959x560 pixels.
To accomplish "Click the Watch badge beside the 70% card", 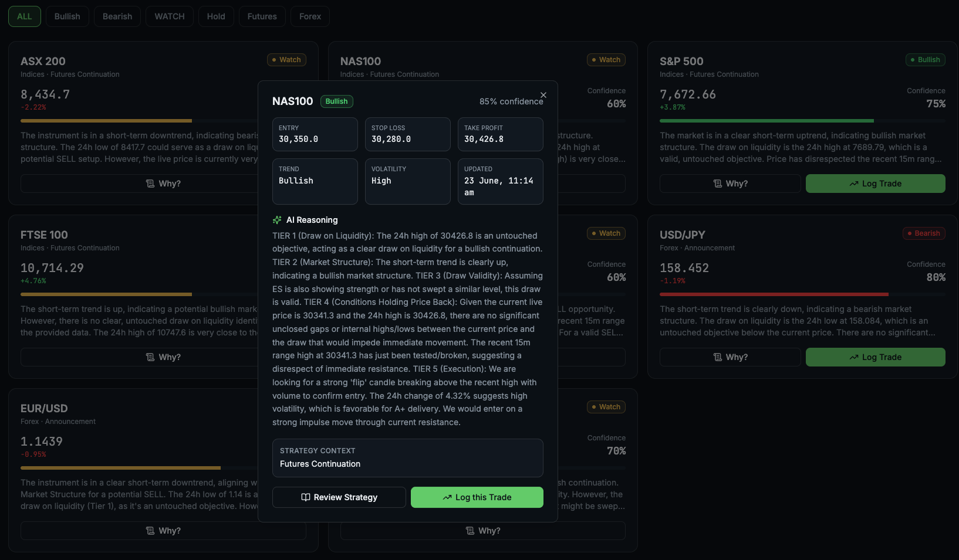I will click(x=606, y=407).
